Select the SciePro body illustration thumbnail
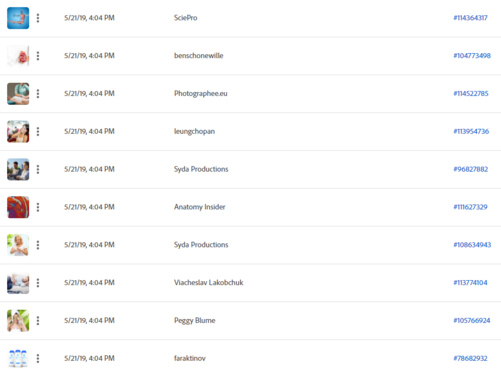501x375 pixels. (x=18, y=18)
